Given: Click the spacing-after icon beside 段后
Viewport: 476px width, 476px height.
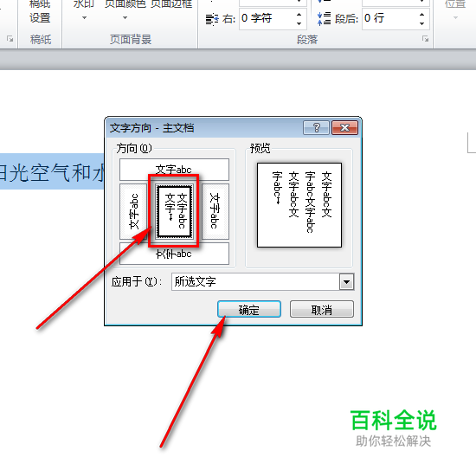Looking at the screenshot, I should (x=324, y=19).
